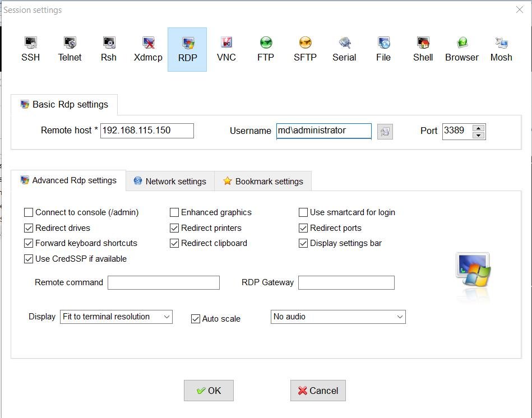The width and height of the screenshot is (532, 418).
Task: Decrease the Port number with down arrow
Action: [478, 135]
